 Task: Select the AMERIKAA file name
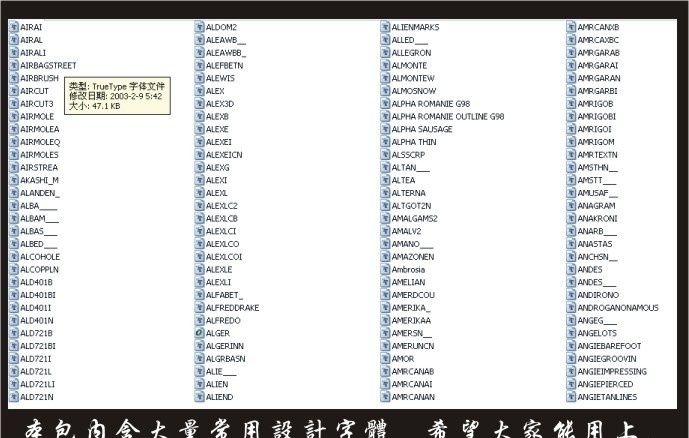[x=411, y=320]
